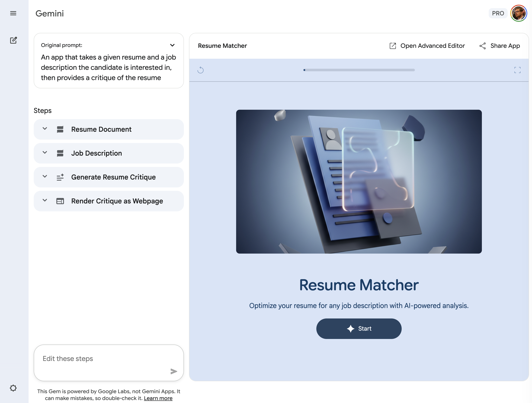Click the Share App icon
Viewport: 532px width, 403px height.
point(483,46)
